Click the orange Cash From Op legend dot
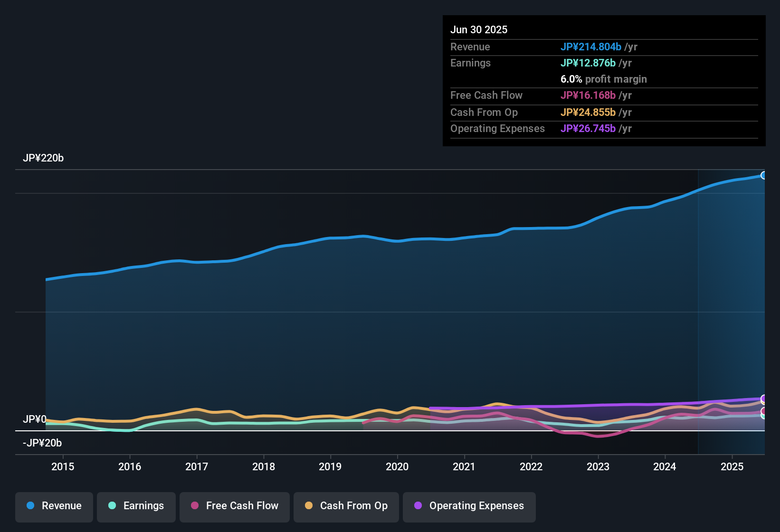 click(308, 506)
